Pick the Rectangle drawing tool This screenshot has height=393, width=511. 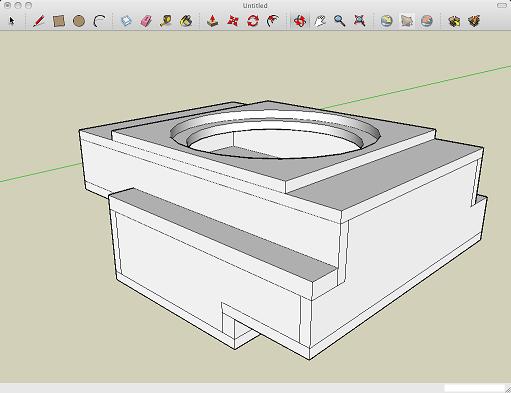point(59,21)
